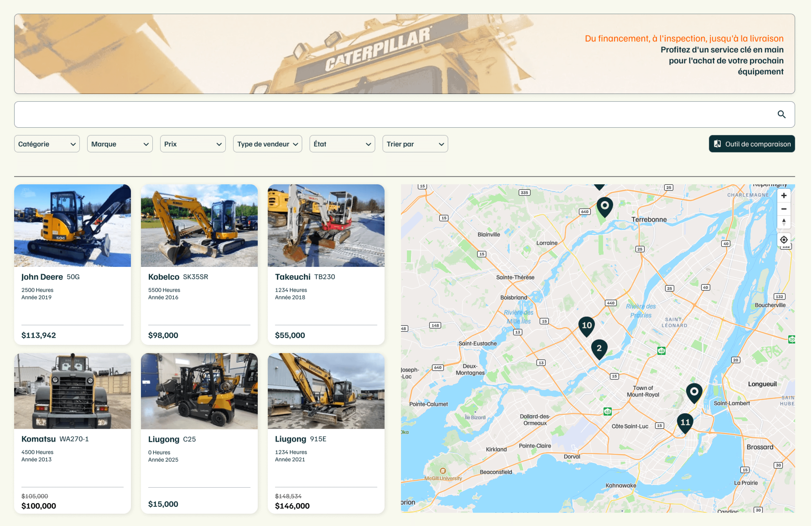Open the Trier par sort dropdown
The width and height of the screenshot is (812, 526).
pos(415,144)
